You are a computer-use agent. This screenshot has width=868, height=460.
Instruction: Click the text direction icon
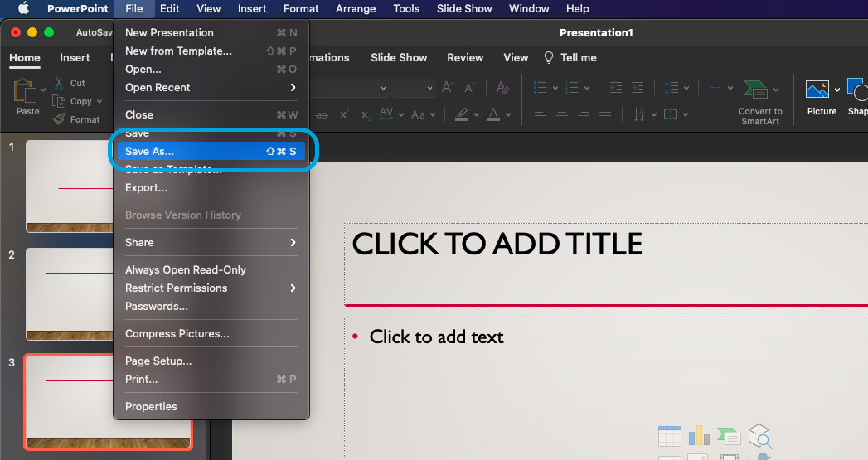pyautogui.click(x=639, y=114)
